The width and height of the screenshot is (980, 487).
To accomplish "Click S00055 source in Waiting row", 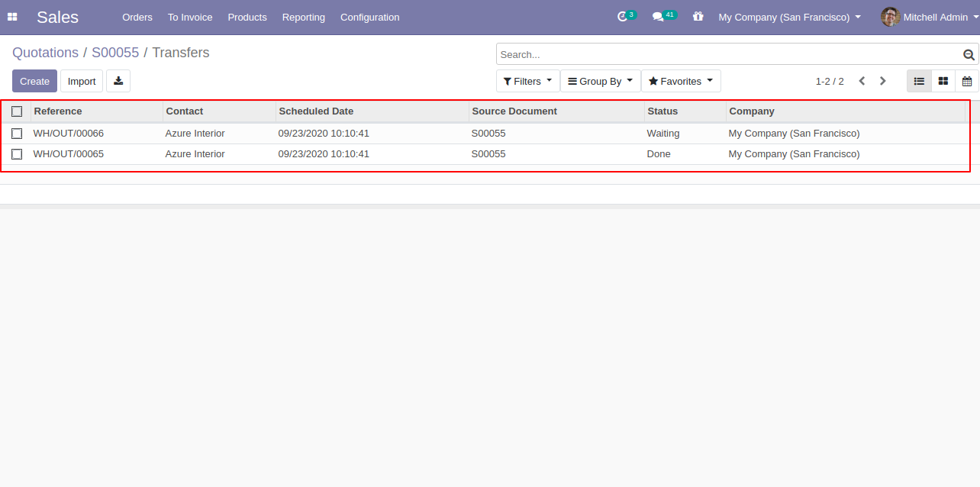I will tap(488, 134).
